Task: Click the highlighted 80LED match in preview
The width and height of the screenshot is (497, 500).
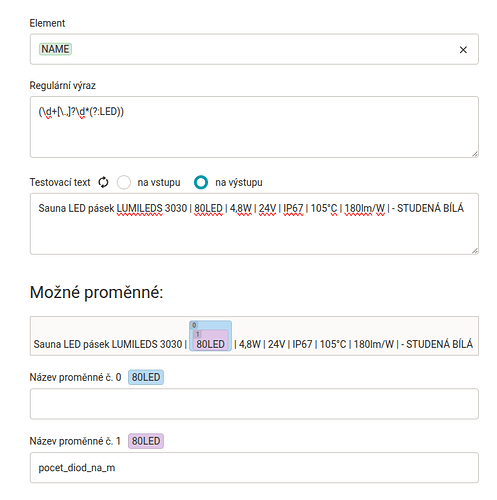Action: click(x=210, y=344)
